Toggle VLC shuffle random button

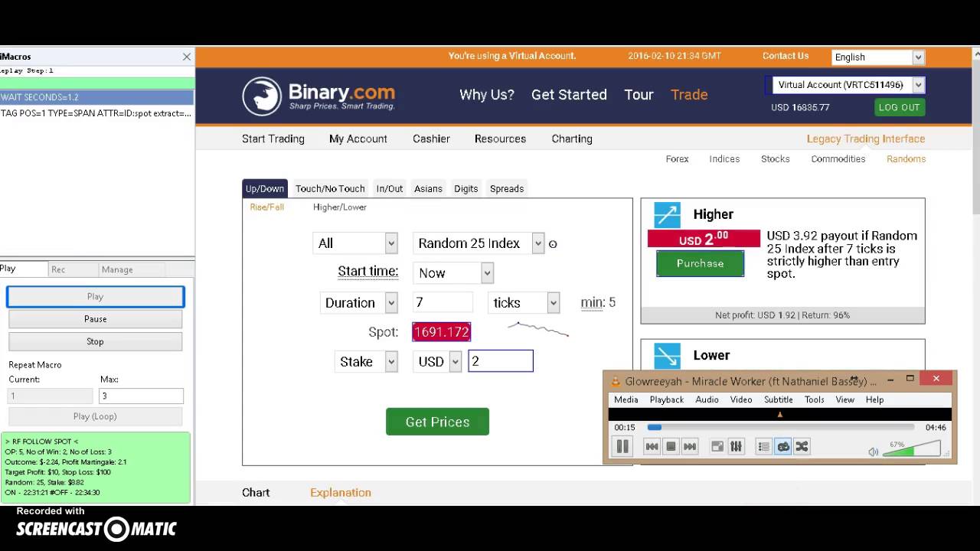point(802,447)
